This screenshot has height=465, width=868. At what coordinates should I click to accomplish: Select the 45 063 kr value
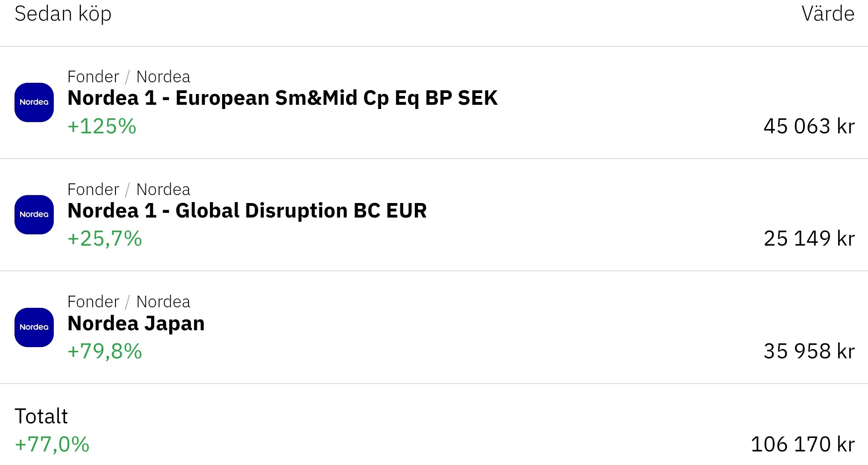coord(809,126)
